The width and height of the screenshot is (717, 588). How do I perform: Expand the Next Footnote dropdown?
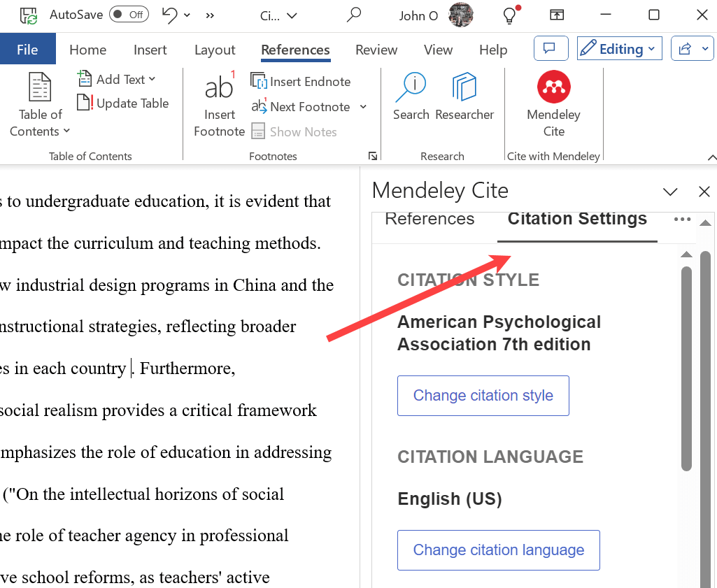(x=362, y=107)
